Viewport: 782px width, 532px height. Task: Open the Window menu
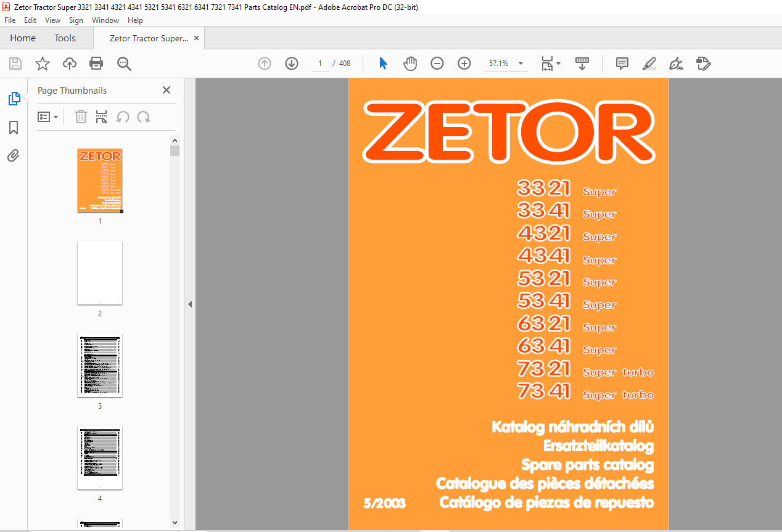105,20
